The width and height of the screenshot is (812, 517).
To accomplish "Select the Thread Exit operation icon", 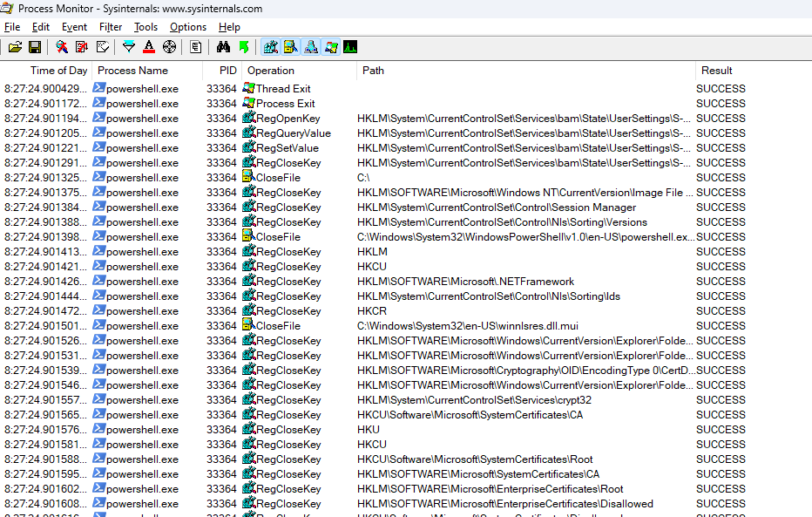I will tap(248, 88).
